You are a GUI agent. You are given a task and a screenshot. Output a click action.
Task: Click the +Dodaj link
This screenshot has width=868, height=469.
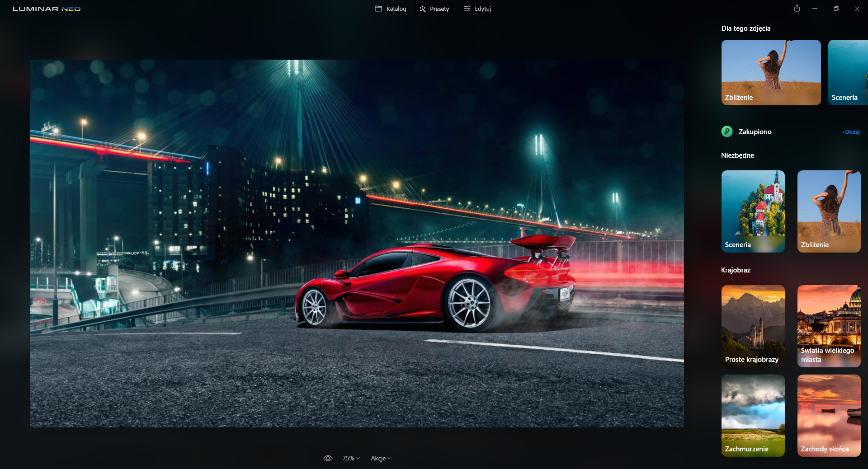[851, 132]
